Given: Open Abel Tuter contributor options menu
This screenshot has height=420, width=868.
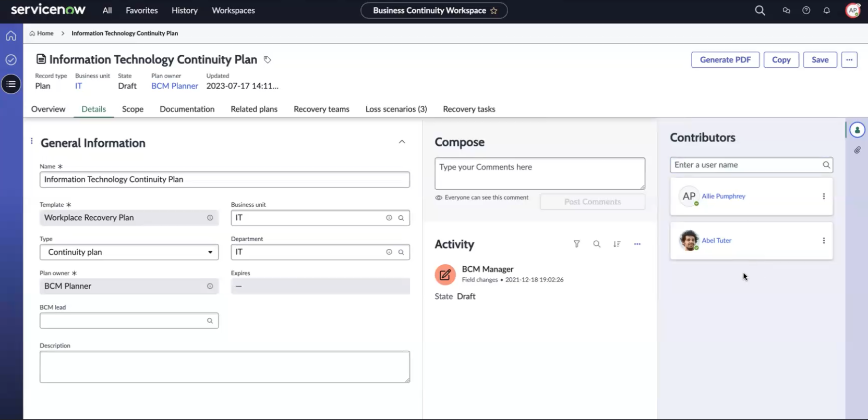Looking at the screenshot, I should pyautogui.click(x=824, y=241).
